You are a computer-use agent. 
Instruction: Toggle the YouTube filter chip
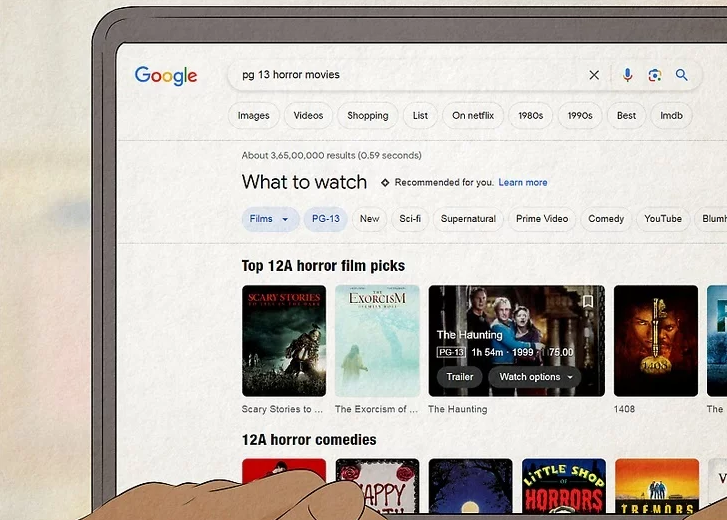(x=663, y=219)
